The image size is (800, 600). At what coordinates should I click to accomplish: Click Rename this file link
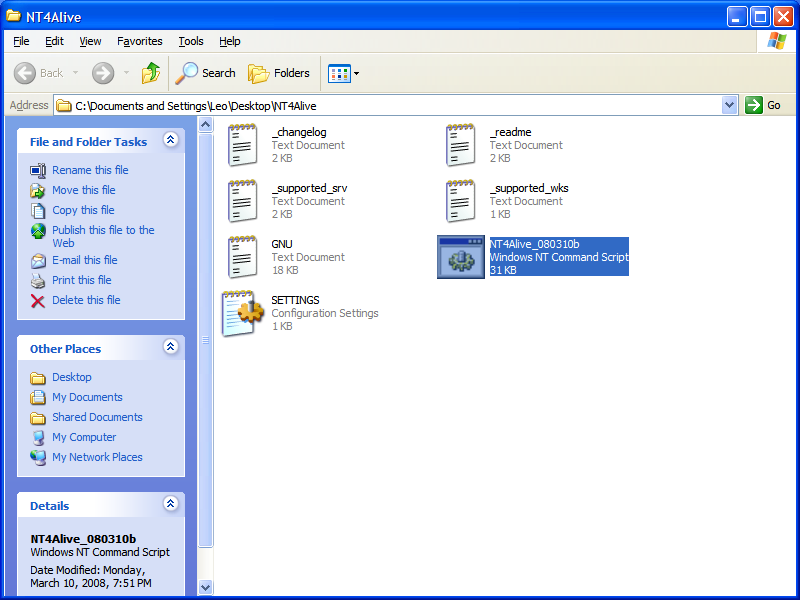(90, 170)
